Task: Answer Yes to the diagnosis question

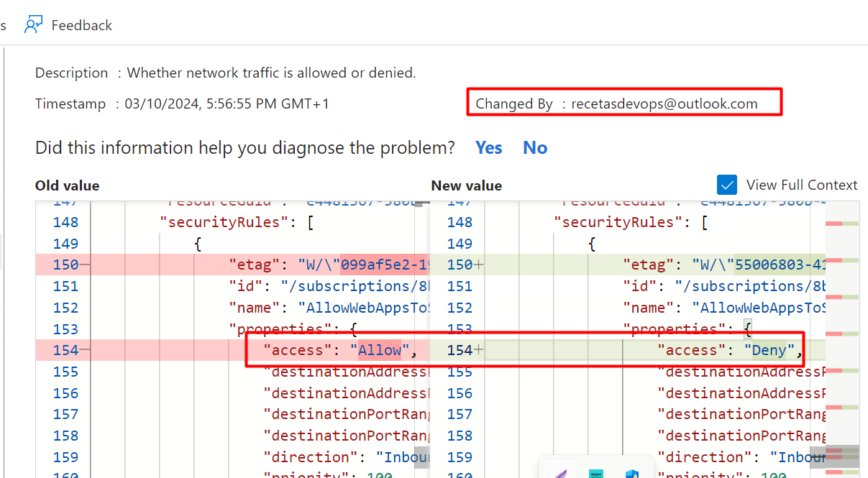Action: tap(489, 147)
